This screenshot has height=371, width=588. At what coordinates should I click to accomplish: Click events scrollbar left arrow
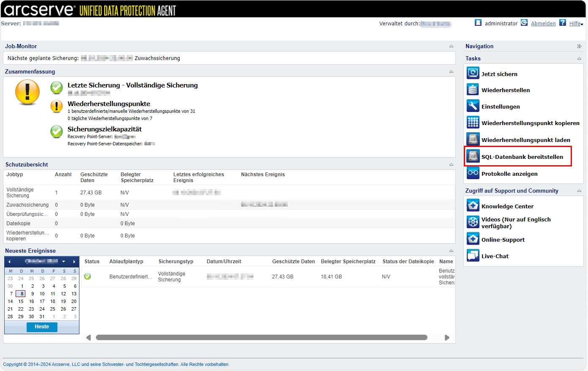[x=89, y=338]
